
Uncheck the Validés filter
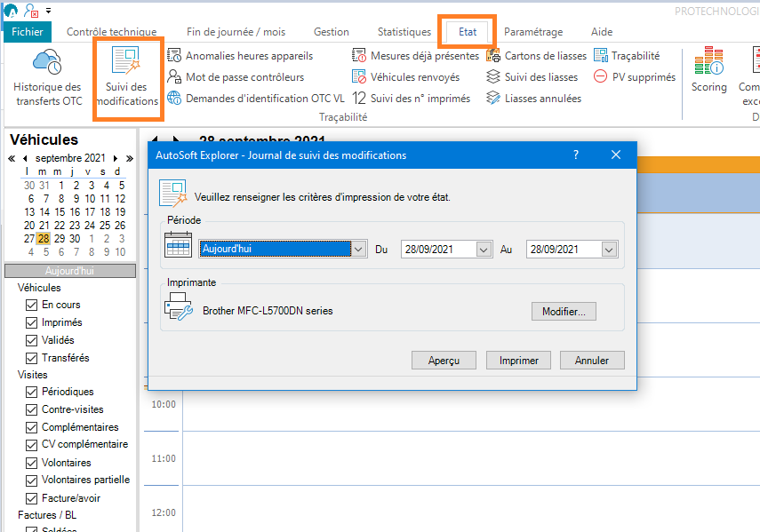coord(32,340)
